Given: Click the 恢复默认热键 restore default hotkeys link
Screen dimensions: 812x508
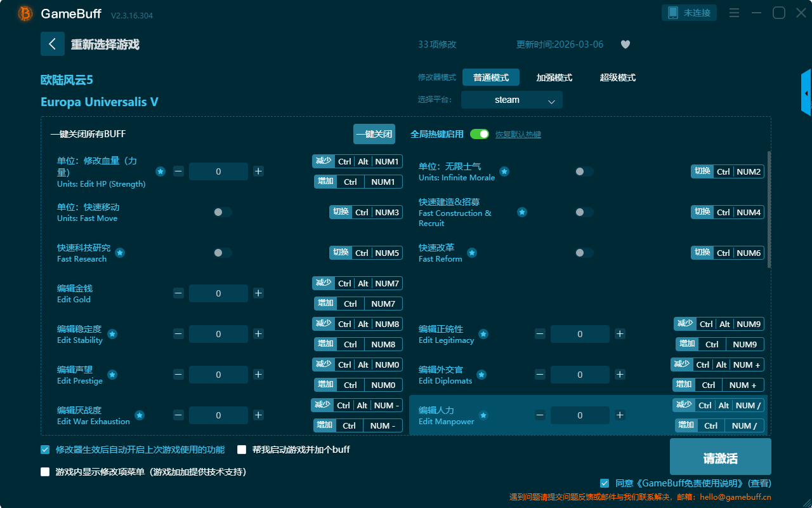Looking at the screenshot, I should [x=518, y=135].
